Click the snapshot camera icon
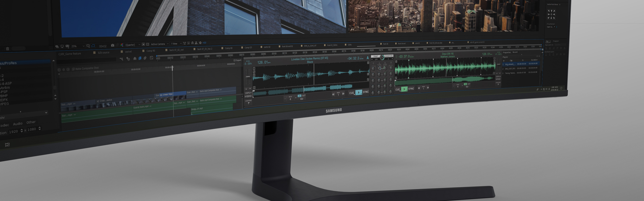 click(x=113, y=45)
